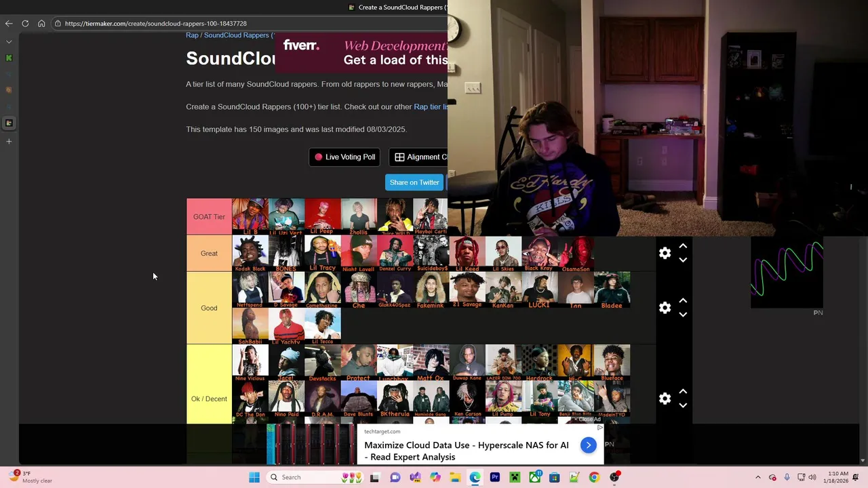The image size is (868, 488).
Task: Open the Live Voting Poll button
Action: 344,157
